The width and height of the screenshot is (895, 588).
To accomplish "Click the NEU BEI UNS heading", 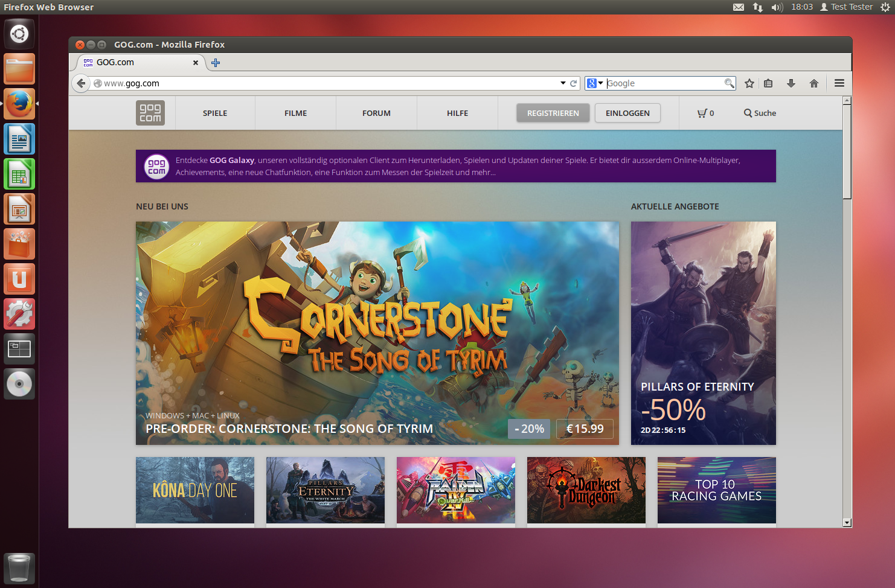I will [x=162, y=206].
